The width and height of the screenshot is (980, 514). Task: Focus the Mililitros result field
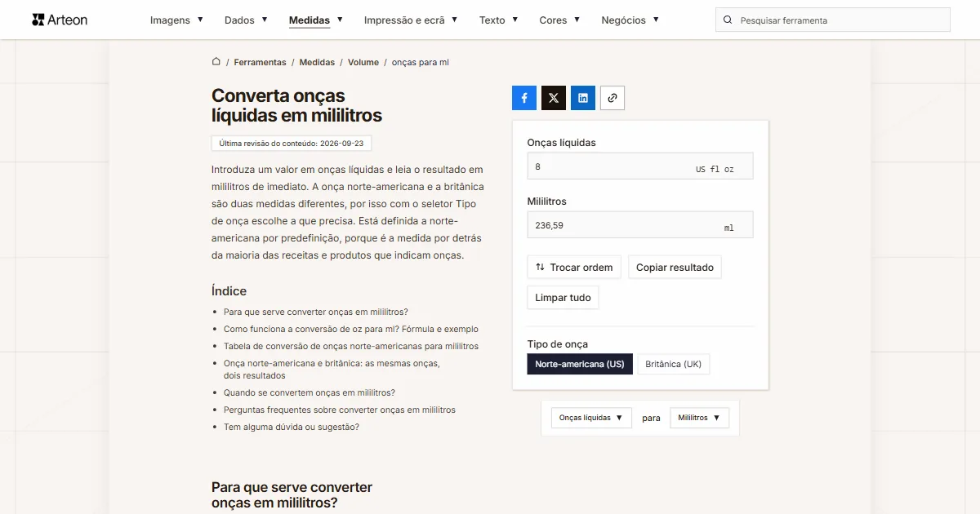coord(640,225)
